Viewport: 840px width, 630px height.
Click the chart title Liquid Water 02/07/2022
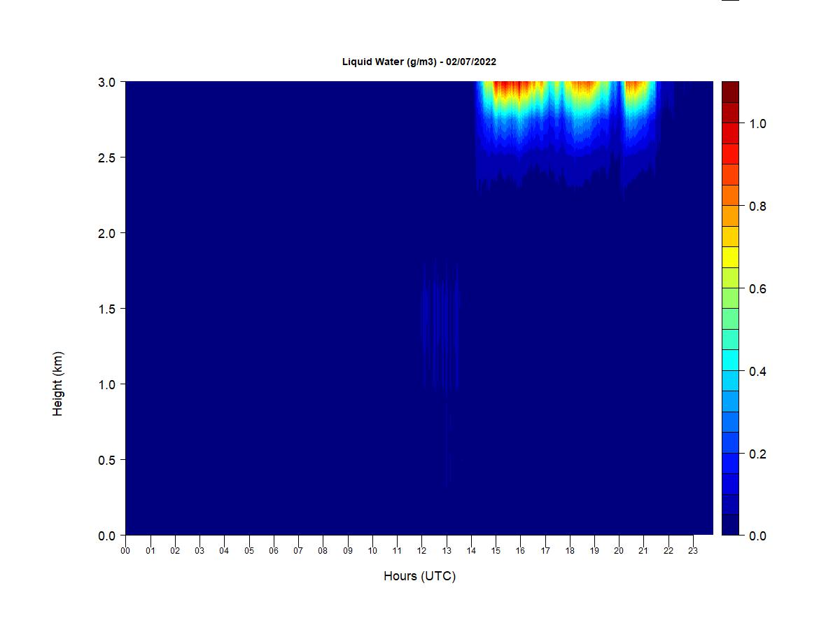[x=419, y=62]
